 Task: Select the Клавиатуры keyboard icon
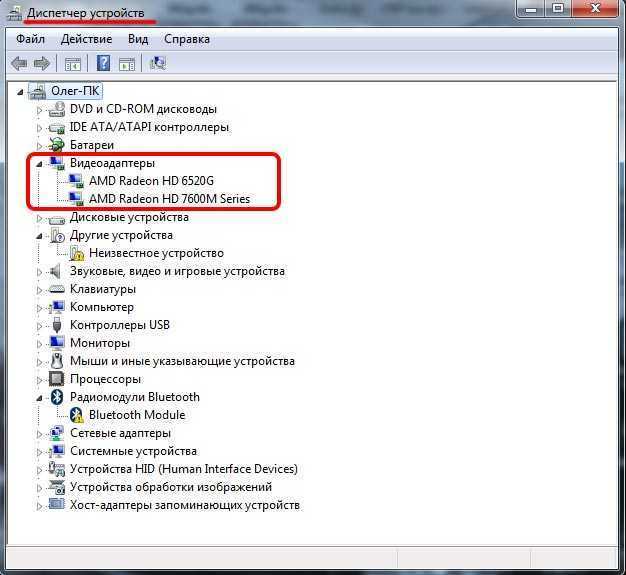[x=56, y=289]
